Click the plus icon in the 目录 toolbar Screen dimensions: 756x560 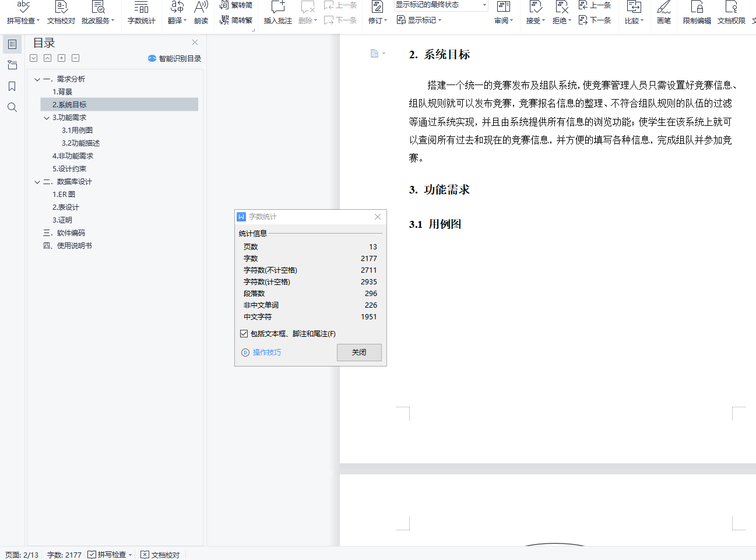61,58
